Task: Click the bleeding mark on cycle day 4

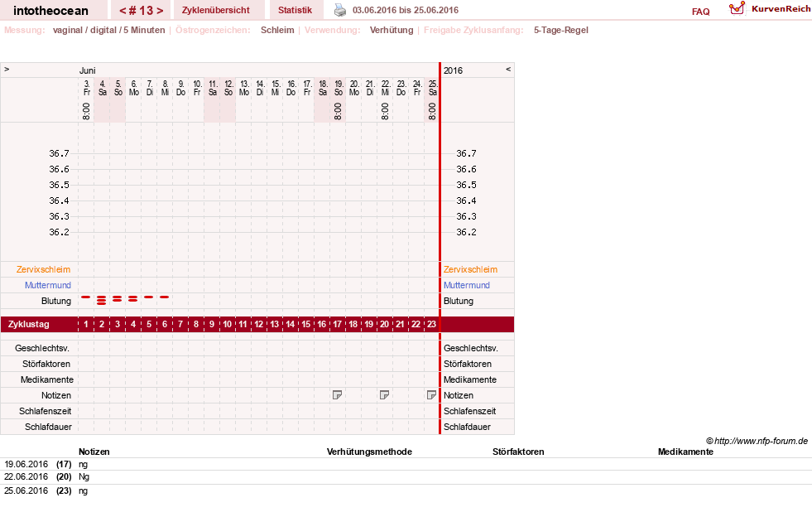Action: [133, 299]
